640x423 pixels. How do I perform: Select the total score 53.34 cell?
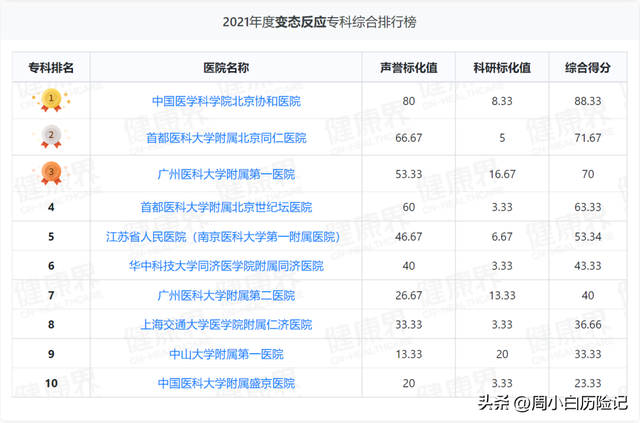588,236
